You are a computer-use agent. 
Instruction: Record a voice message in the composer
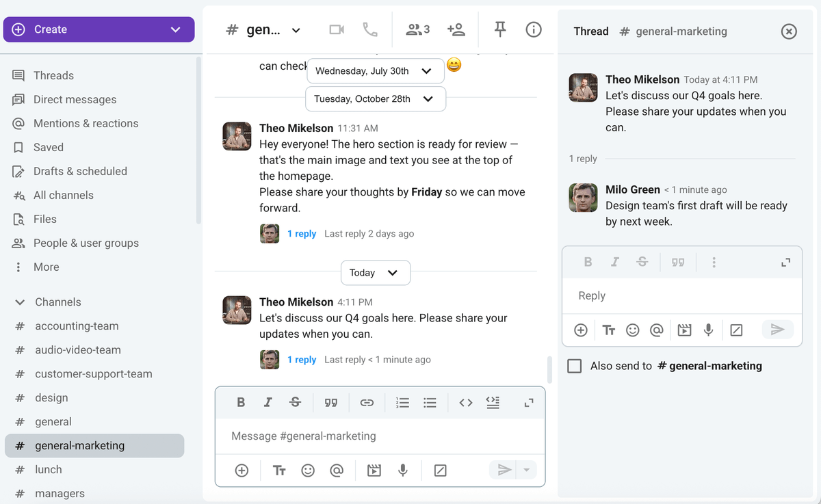pyautogui.click(x=402, y=470)
